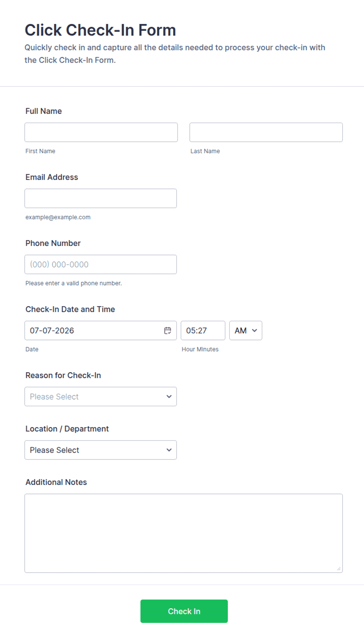Focus the Email Address input box
The image size is (364, 642).
pyautogui.click(x=101, y=199)
